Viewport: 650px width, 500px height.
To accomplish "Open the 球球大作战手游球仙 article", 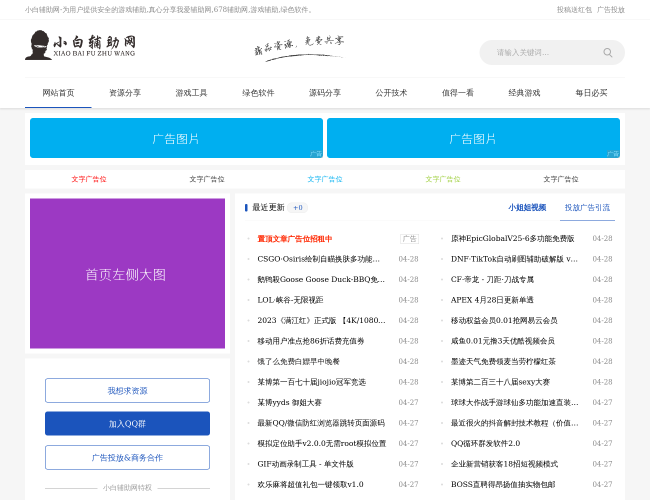I will (515, 403).
